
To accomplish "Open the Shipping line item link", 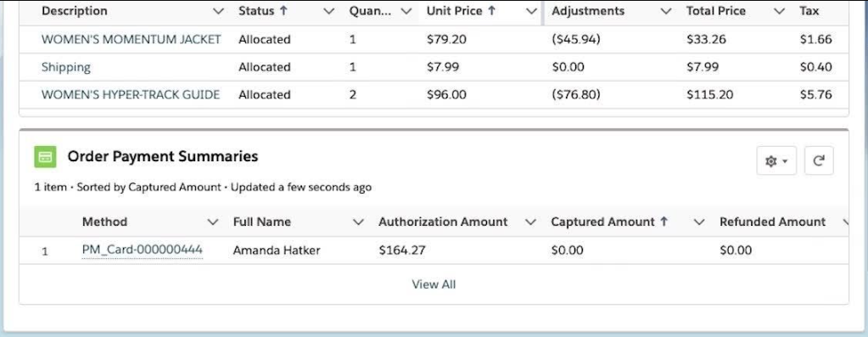I will tap(66, 67).
